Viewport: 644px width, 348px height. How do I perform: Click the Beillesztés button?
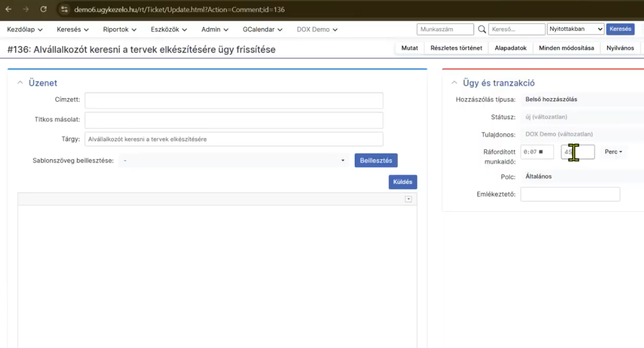[x=376, y=160]
